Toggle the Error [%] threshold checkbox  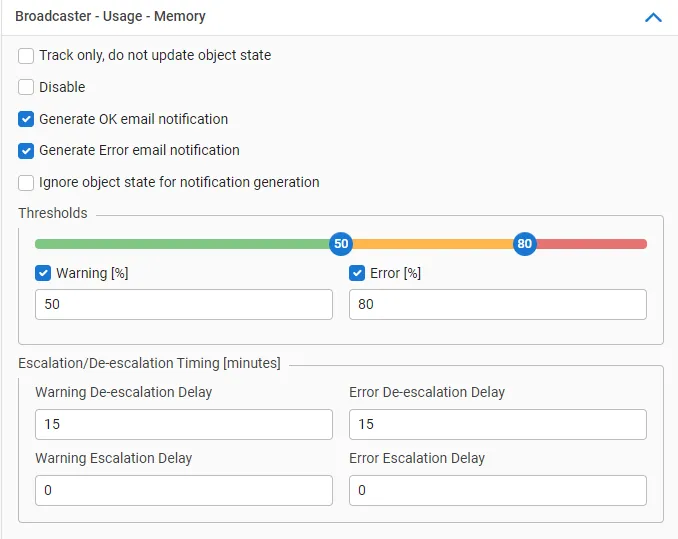(x=357, y=273)
